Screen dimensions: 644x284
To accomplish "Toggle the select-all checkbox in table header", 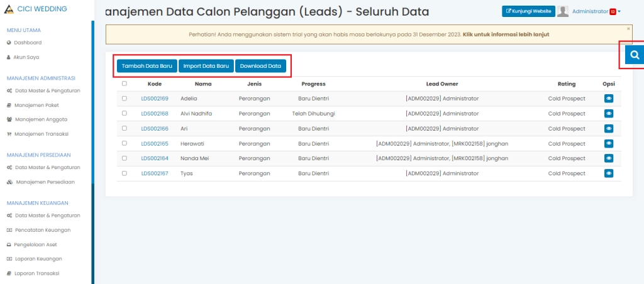I will 125,84.
